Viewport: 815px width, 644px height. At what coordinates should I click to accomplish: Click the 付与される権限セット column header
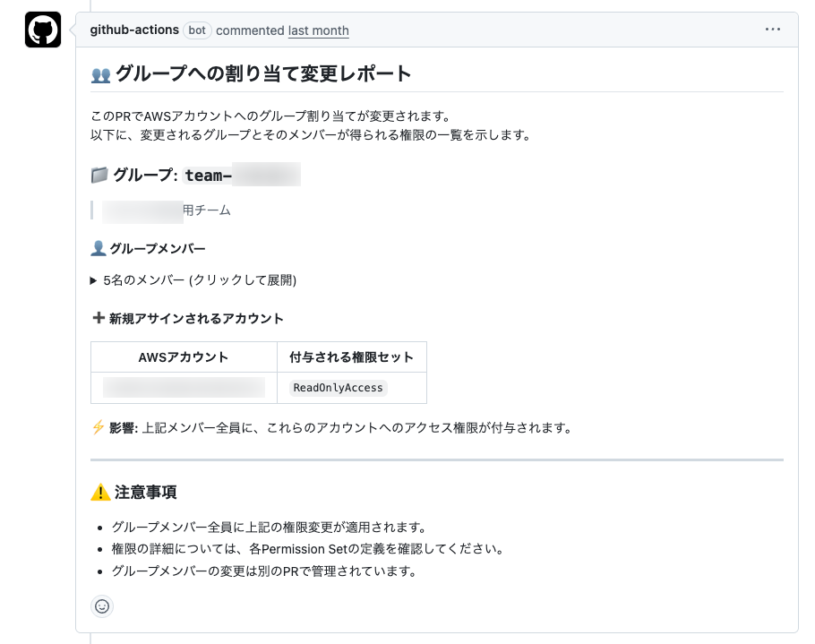pos(351,356)
